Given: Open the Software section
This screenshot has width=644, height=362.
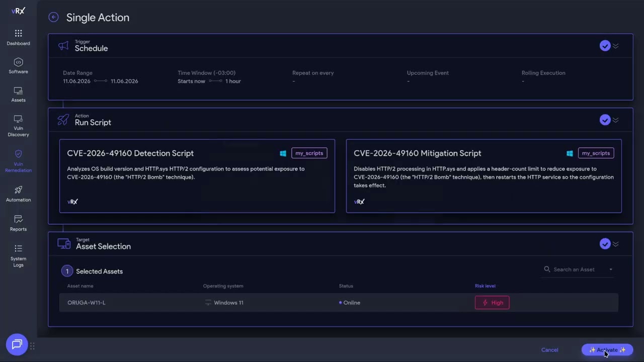Looking at the screenshot, I should [18, 66].
